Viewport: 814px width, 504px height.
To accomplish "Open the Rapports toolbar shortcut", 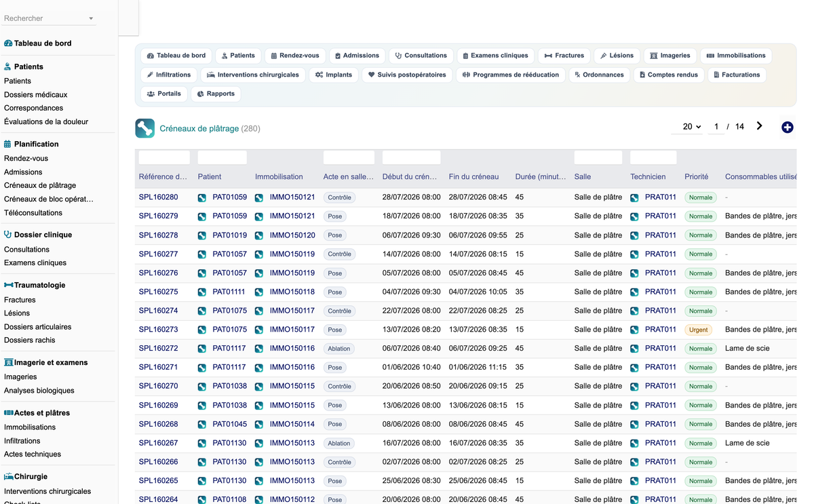I will click(215, 94).
